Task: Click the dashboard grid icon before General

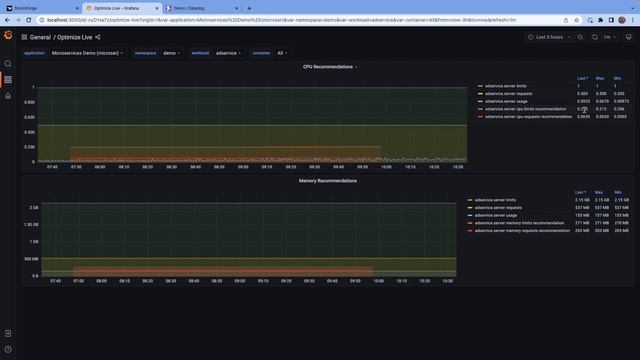Action: click(x=24, y=37)
